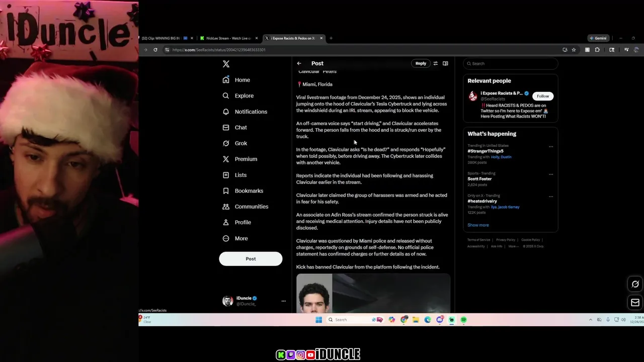Click the browser address bar URL
644x362 pixels.
coord(219,50)
